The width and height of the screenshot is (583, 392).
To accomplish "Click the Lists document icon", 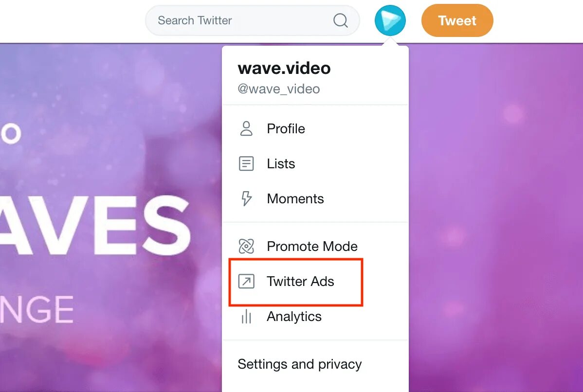I will [246, 163].
